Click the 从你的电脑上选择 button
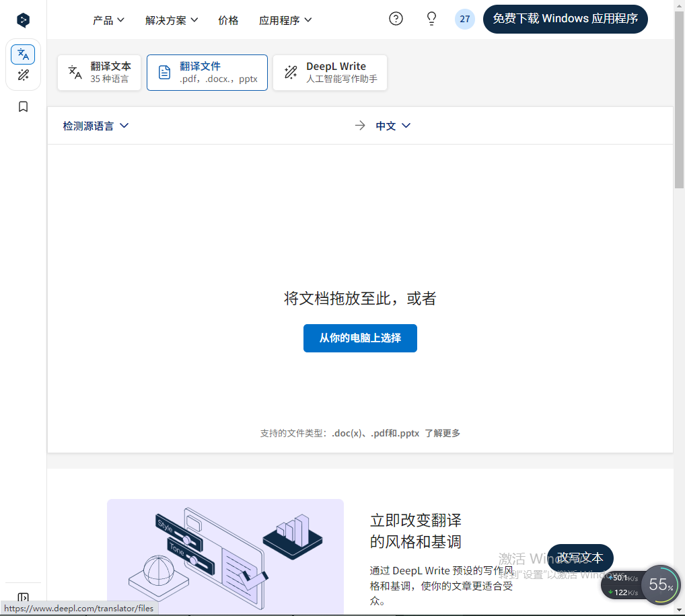 pos(360,338)
